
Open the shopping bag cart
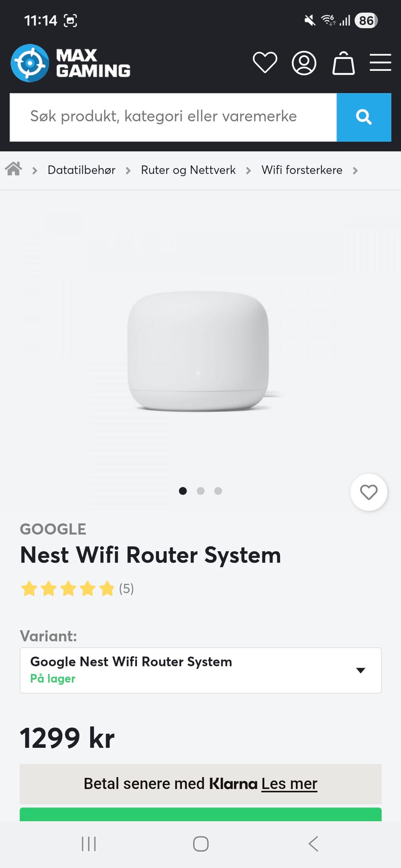pyautogui.click(x=343, y=63)
